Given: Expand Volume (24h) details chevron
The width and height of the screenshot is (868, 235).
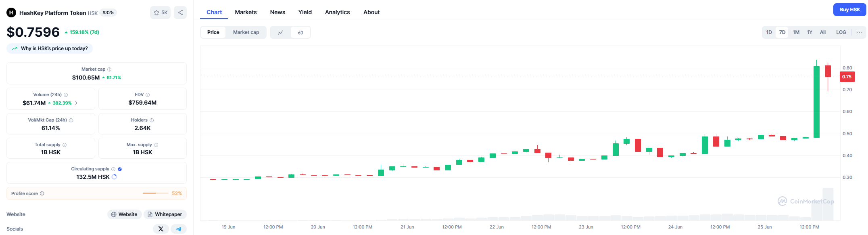Looking at the screenshot, I should [x=76, y=103].
